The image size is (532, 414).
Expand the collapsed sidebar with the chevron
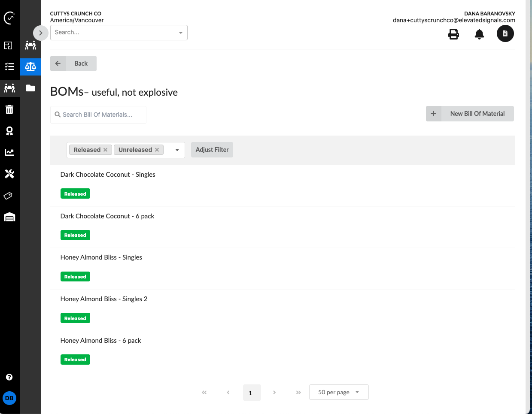coord(41,33)
